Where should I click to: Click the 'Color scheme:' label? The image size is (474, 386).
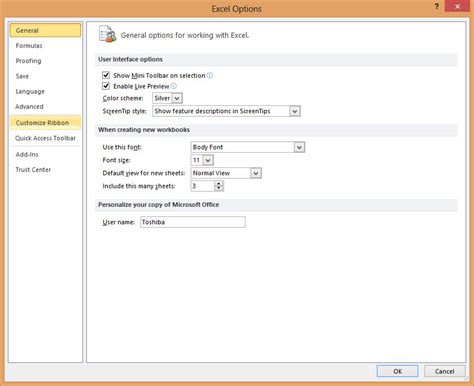pyautogui.click(x=123, y=98)
